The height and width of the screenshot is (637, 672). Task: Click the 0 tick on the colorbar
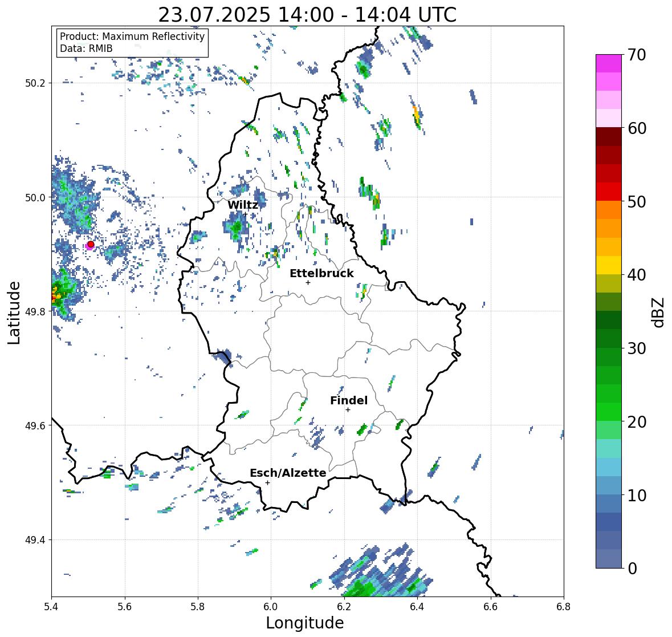pos(632,569)
